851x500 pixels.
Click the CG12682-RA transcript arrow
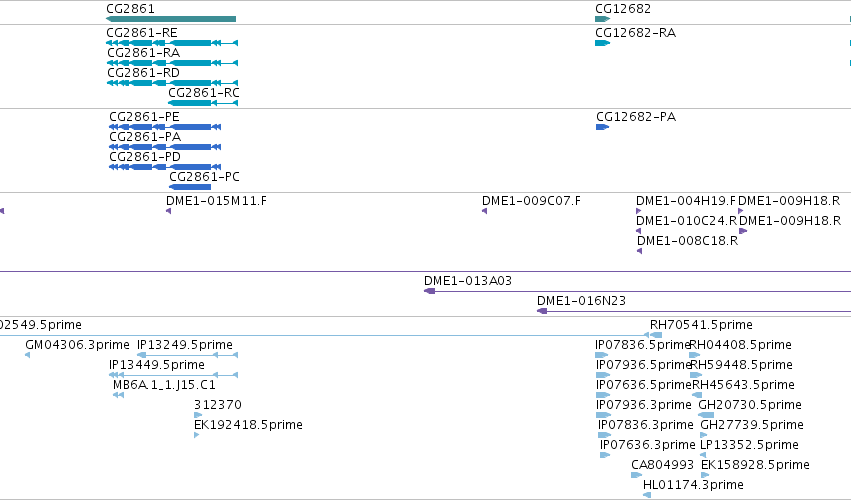pos(602,43)
